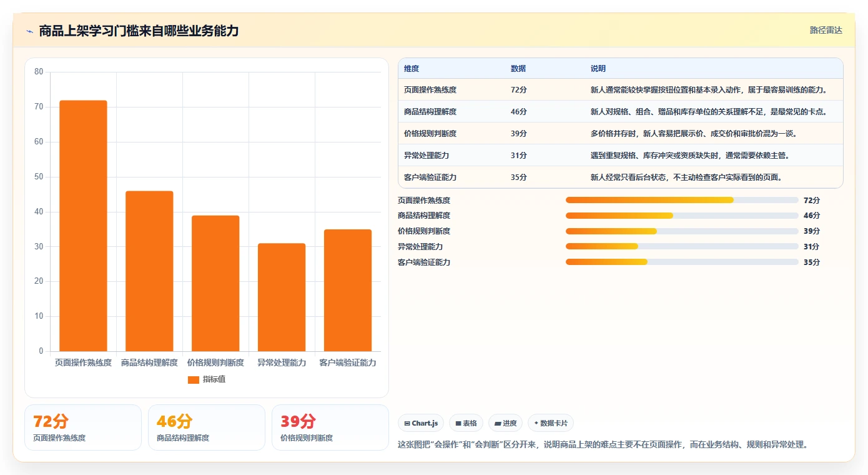Click the x-axis label 客户端验证能力
The width and height of the screenshot is (868, 475).
click(348, 362)
